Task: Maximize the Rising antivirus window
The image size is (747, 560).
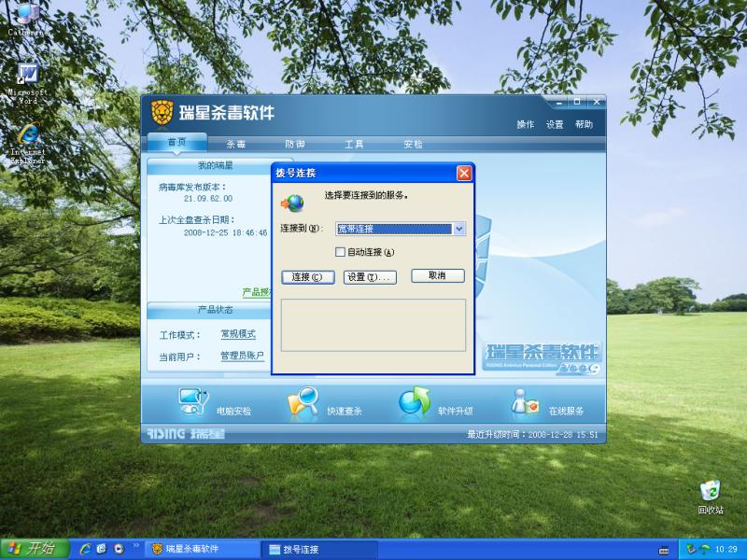Action: pos(577,102)
